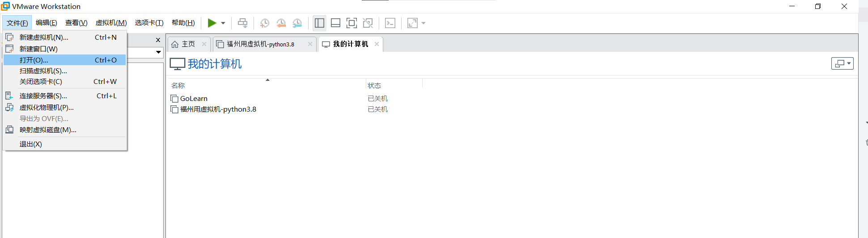Close the 主页 tab
The image size is (868, 238).
tap(204, 44)
